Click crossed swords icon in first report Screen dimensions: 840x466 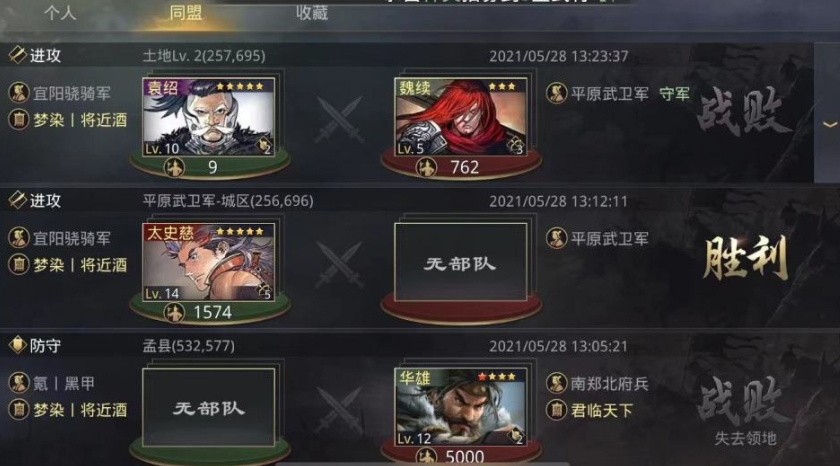click(338, 119)
